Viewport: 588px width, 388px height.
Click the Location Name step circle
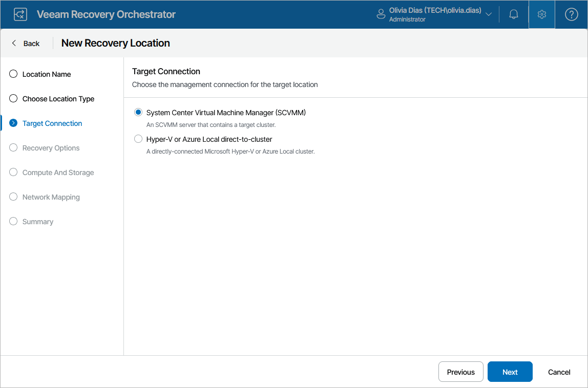13,74
